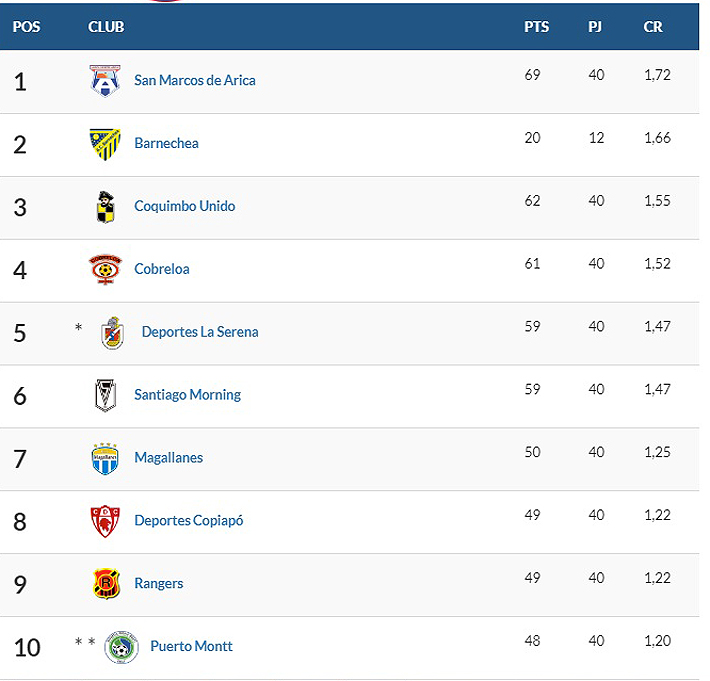
Task: Click the Magallanes club crest
Action: (105, 458)
